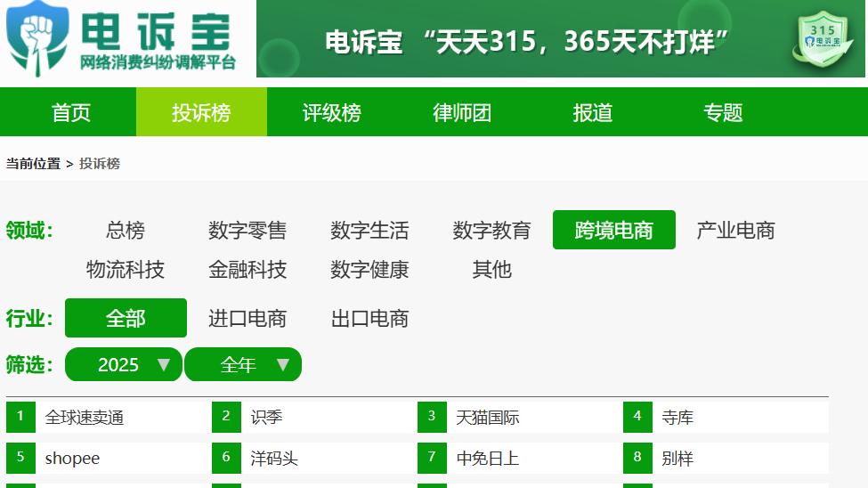Open the 天天315 banner image
The image size is (868, 488).
560,39
